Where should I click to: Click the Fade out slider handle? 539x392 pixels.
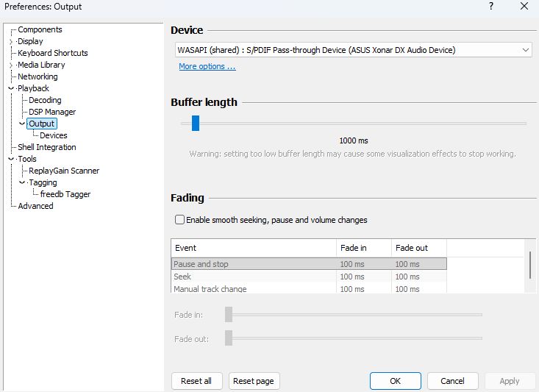(229, 338)
